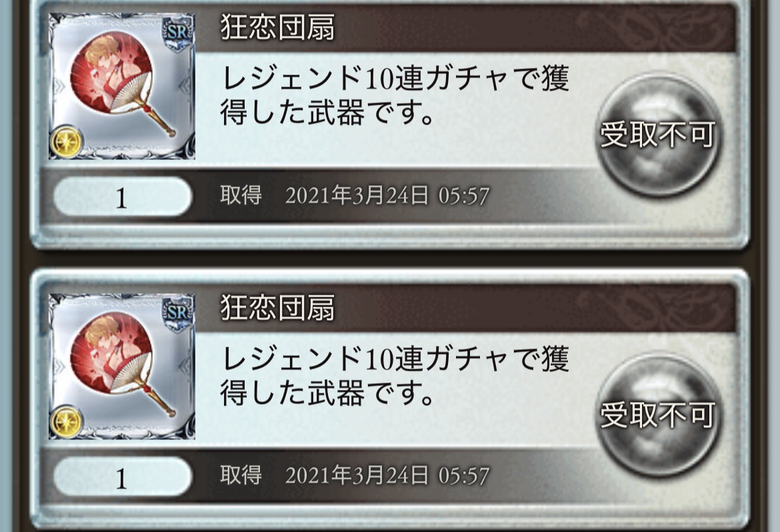
Task: Open the second 狂恋団扇 fan weapon thumbnail
Action: click(122, 366)
